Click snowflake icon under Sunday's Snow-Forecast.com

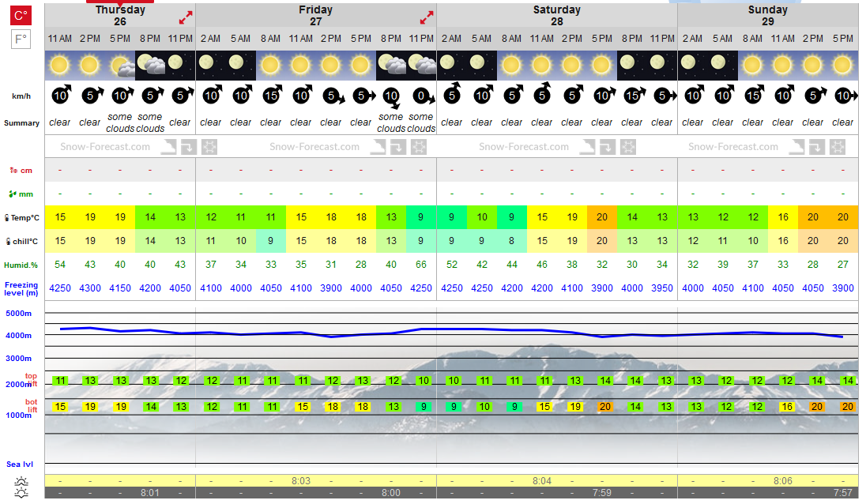click(838, 147)
